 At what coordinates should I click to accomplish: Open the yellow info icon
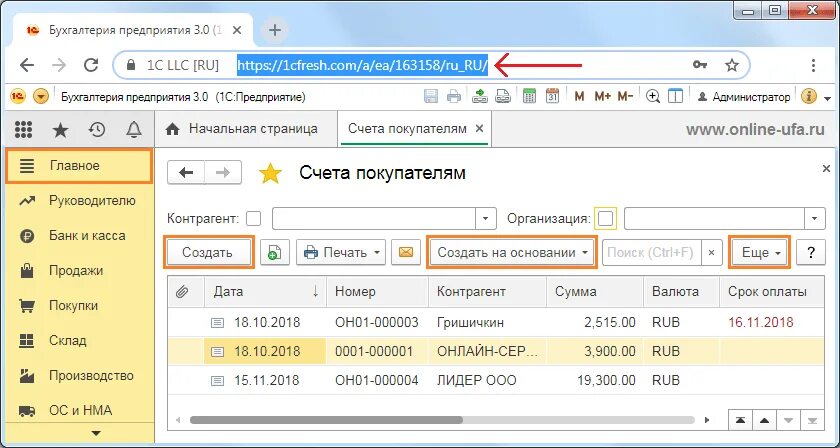[808, 96]
